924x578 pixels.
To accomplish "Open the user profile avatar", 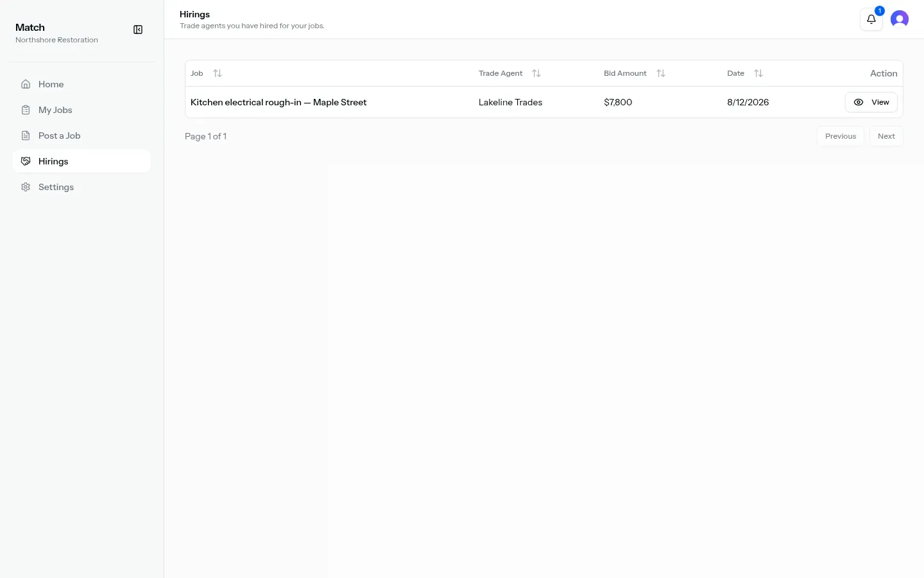I will [900, 19].
